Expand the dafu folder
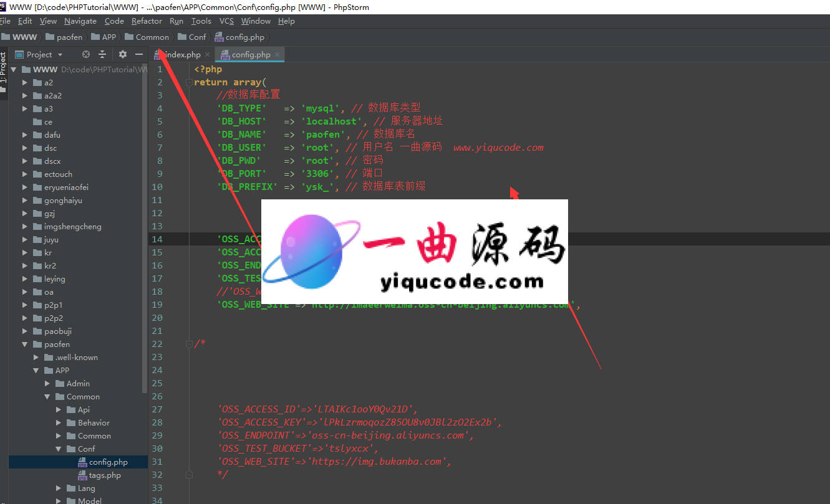The height and width of the screenshot is (504, 830). 25,135
